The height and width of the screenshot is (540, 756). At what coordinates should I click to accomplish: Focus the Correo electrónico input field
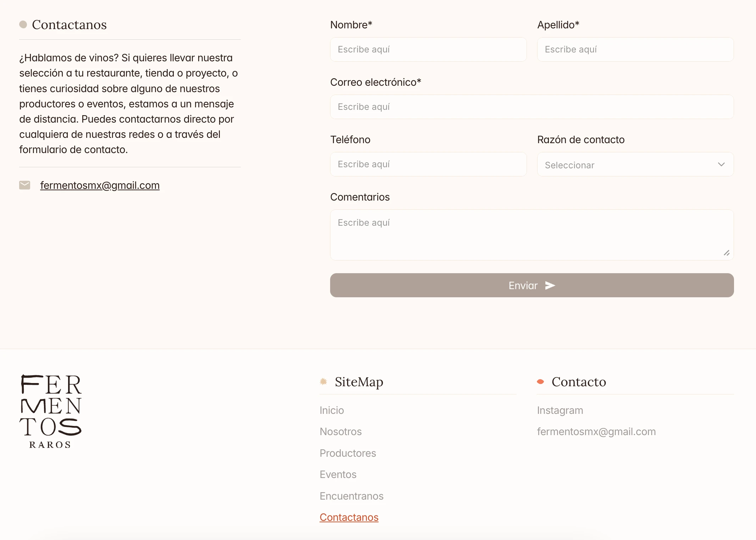532,107
